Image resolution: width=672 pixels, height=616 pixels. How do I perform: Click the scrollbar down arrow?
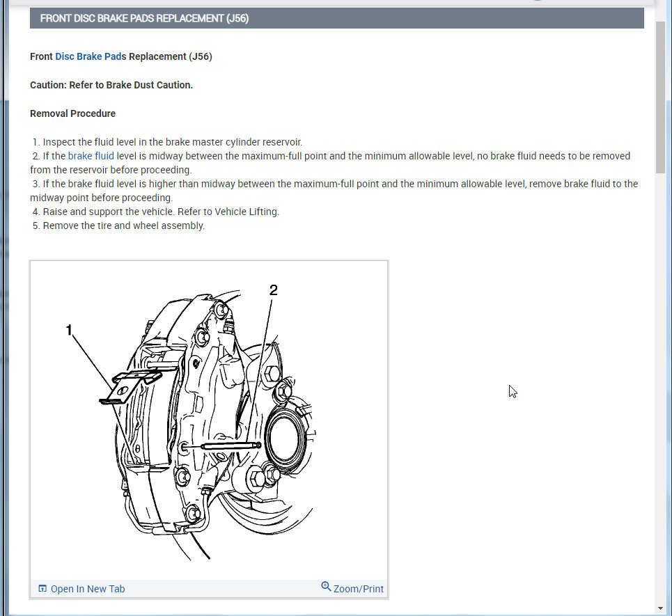click(x=660, y=609)
